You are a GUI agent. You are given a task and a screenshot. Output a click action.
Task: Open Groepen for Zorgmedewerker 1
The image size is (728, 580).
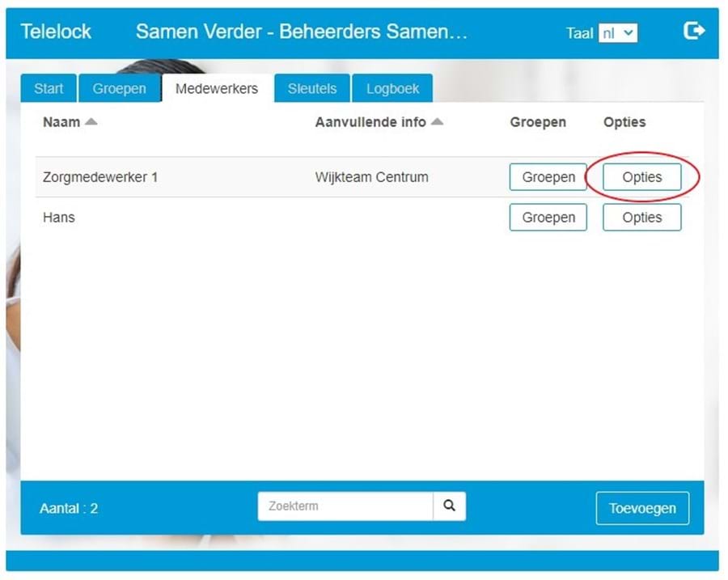pos(548,177)
